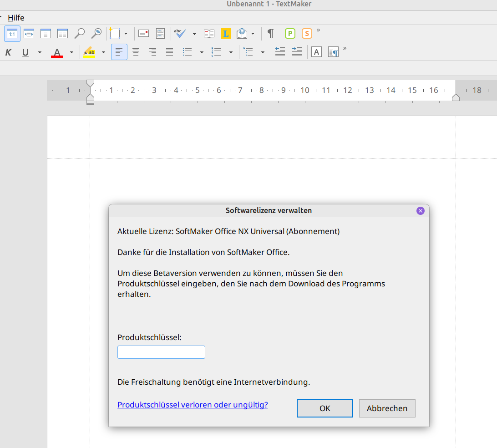This screenshot has width=497, height=448.
Task: Toggle numbered list
Action: pos(216,52)
